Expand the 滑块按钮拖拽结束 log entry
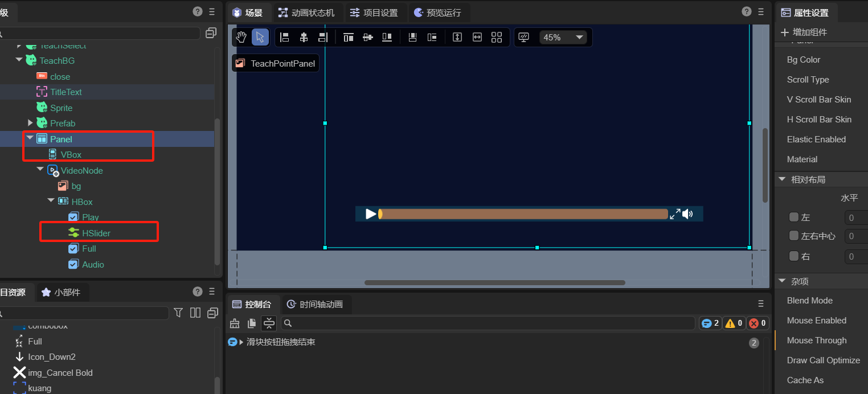The image size is (868, 394). click(x=241, y=342)
